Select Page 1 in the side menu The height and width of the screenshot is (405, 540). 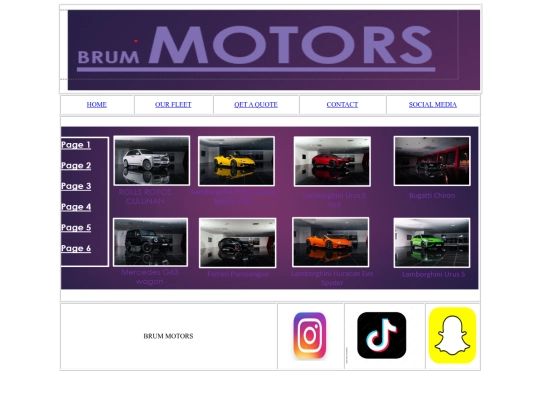click(x=76, y=145)
